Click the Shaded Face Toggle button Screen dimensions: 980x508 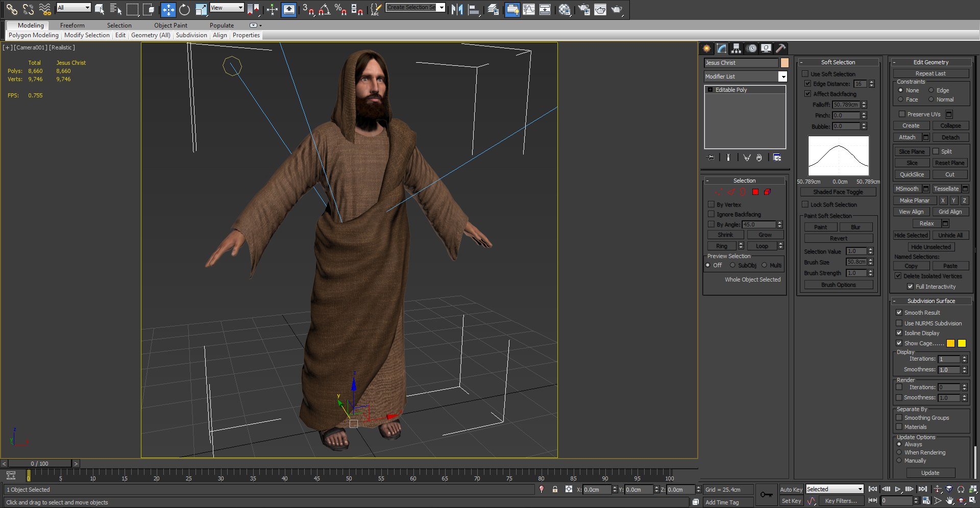(x=838, y=192)
